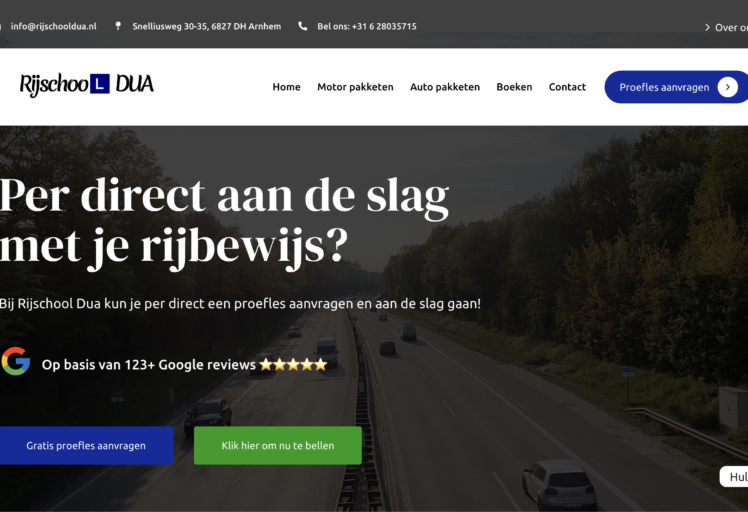Click the arrow circle in Proefles aanvragen button
The width and height of the screenshot is (748, 512).
(727, 87)
